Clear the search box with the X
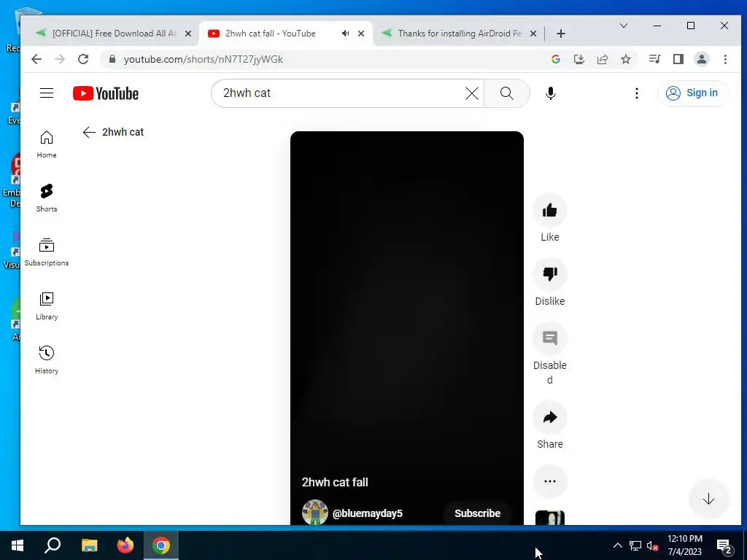Image resolution: width=747 pixels, height=560 pixels. 472,93
